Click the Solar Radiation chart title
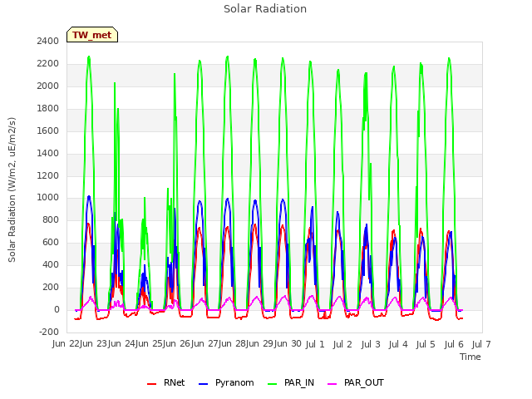Viewport: 532px width, 399px height. tap(265, 9)
